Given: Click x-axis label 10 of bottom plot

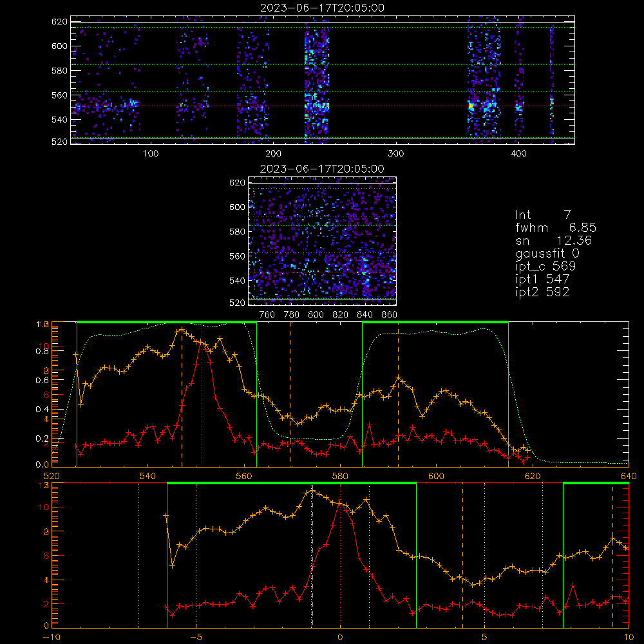Looking at the screenshot, I should coord(629,638).
